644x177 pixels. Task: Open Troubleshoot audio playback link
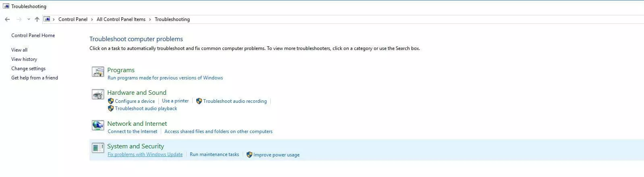tap(146, 108)
